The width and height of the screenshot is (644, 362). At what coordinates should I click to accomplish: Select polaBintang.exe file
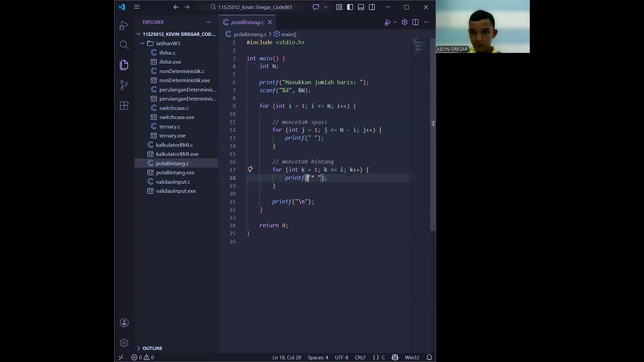[x=176, y=172]
